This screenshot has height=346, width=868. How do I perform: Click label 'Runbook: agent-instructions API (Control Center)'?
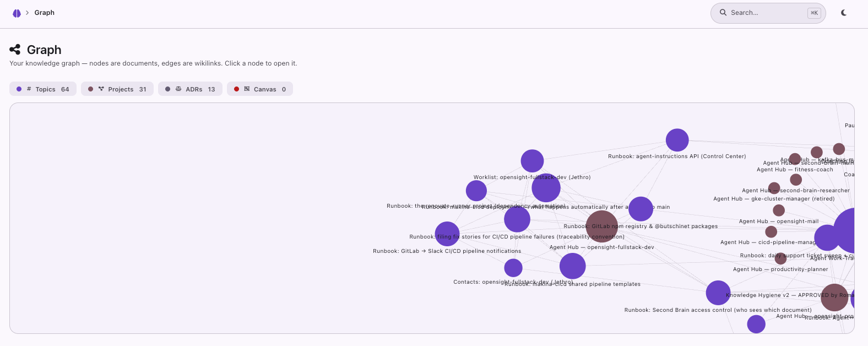pos(677,156)
